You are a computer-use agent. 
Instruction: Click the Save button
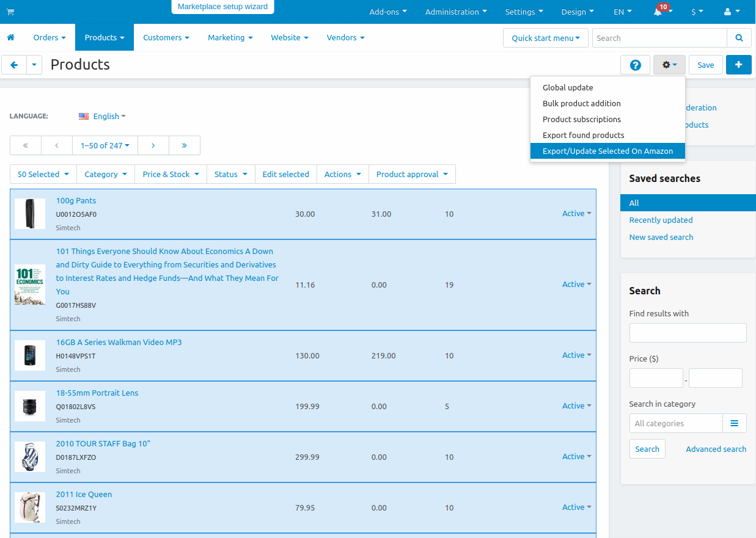pos(705,65)
